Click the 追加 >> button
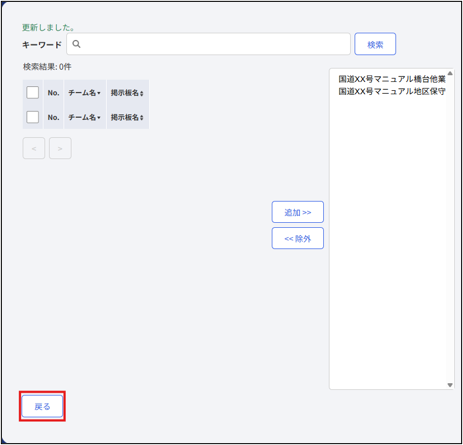 click(x=298, y=212)
